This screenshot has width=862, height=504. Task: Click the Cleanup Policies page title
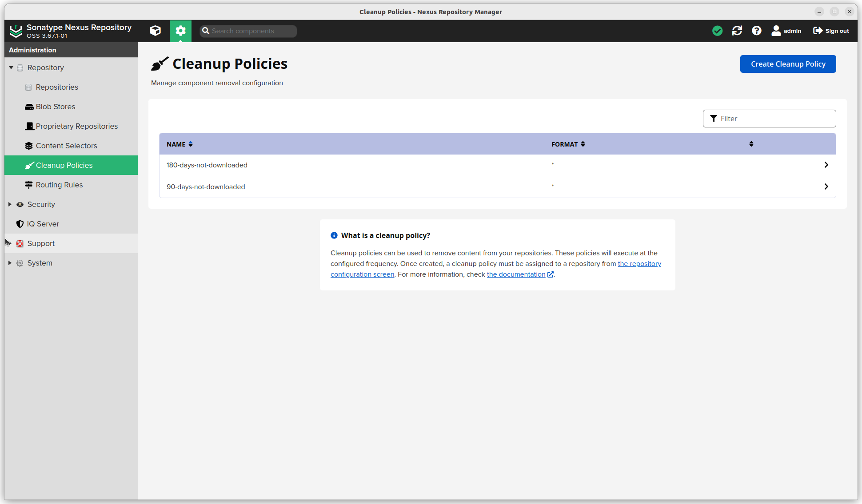point(230,64)
